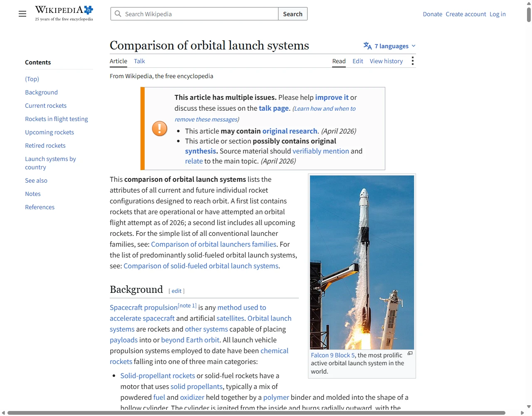Open the 'talk page' link
The image size is (532, 416).
point(273,108)
